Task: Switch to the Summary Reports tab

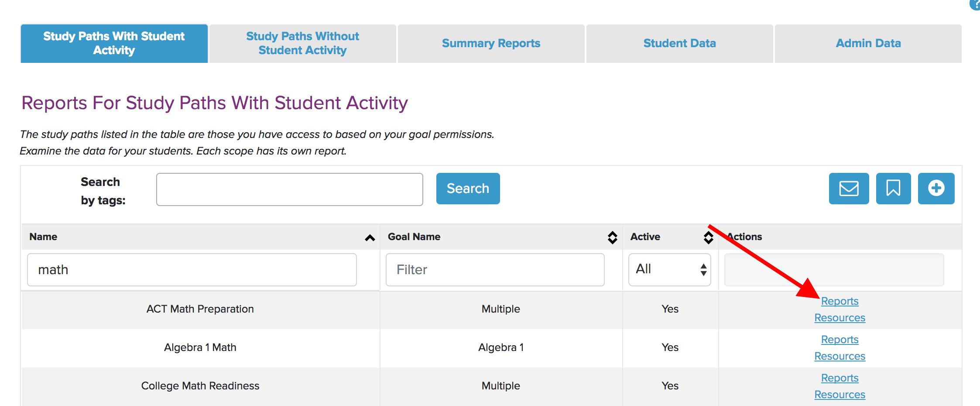Action: pyautogui.click(x=490, y=43)
